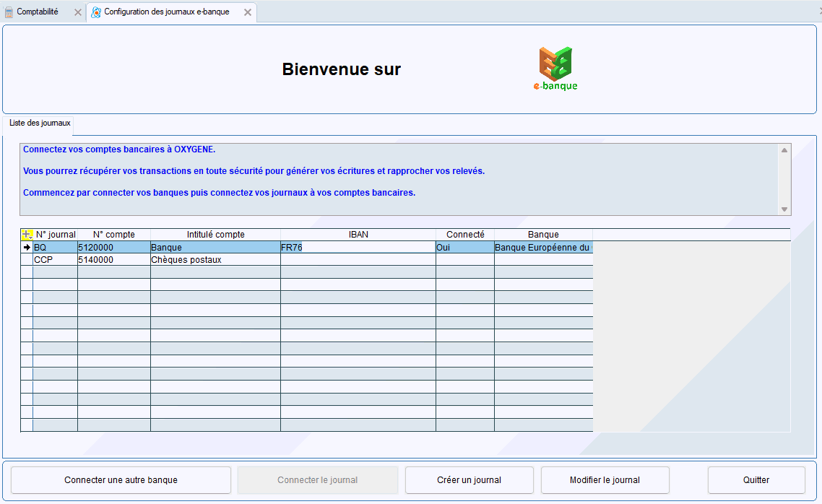Click the yellow plus grid icon
Viewport: 822px width, 504px height.
[x=27, y=235]
